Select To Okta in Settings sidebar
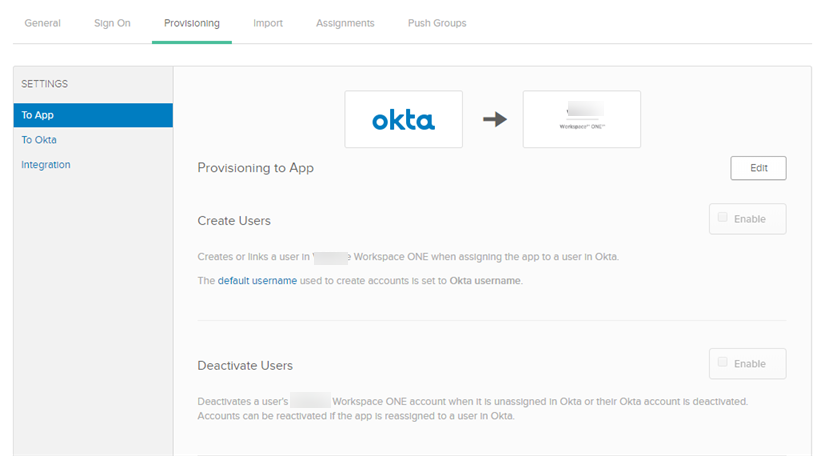Screen dimensions: 828x456 tap(39, 140)
